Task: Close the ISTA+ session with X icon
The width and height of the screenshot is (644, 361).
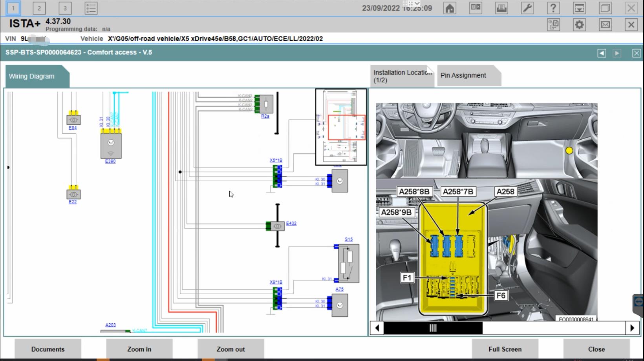Action: pyautogui.click(x=631, y=25)
